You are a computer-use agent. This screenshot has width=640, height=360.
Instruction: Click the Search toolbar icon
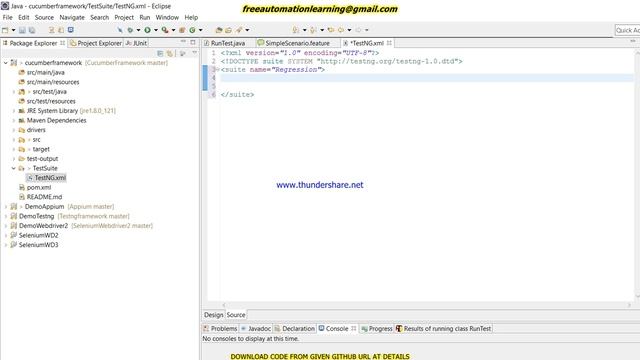click(x=238, y=30)
